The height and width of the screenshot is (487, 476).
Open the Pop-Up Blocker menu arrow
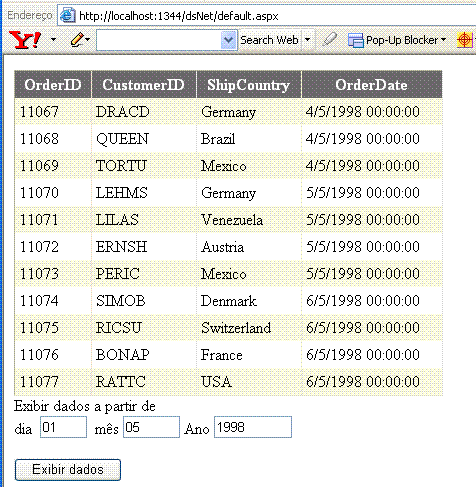coord(443,40)
